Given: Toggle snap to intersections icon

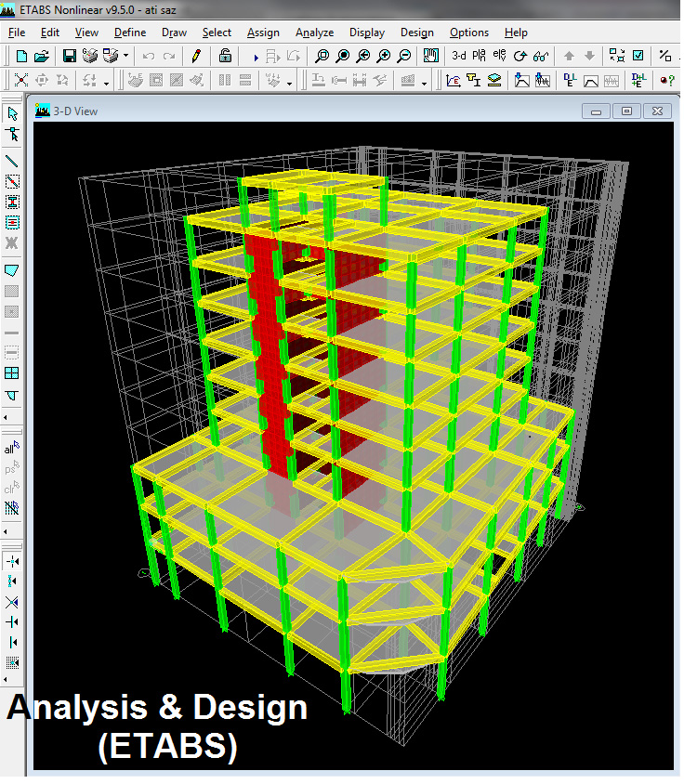Looking at the screenshot, I should click(12, 602).
